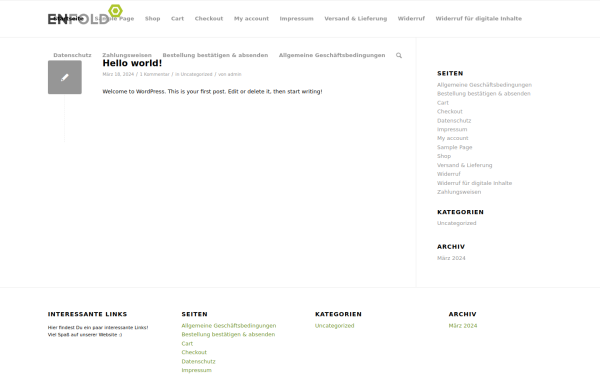Viewport: 600px width, 375px height.
Task: Open Widerruf für digitale Inhalte menu item
Action: coord(479,18)
